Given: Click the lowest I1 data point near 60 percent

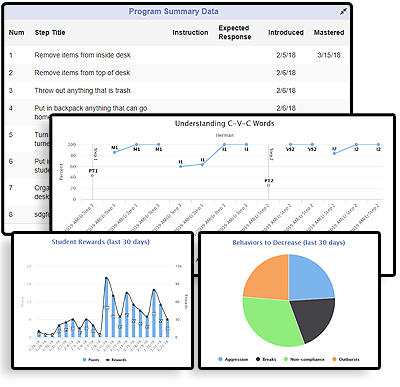Looking at the screenshot, I should click(180, 166).
